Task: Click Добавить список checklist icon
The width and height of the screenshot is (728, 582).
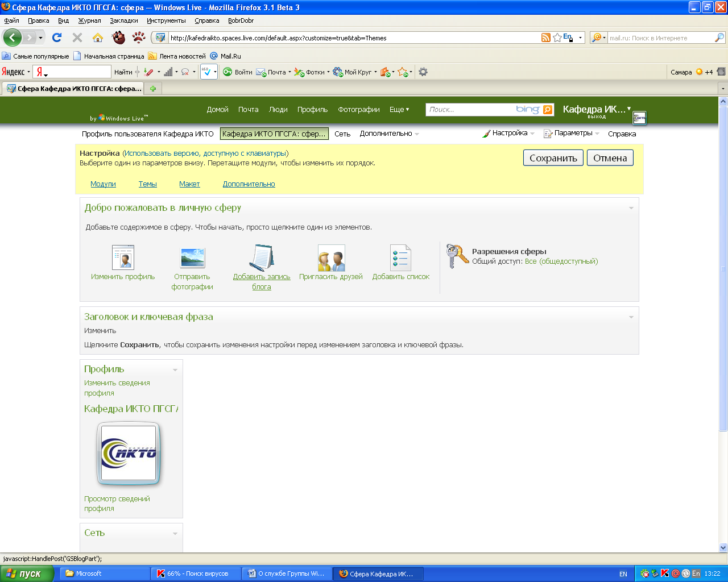Action: [x=400, y=257]
